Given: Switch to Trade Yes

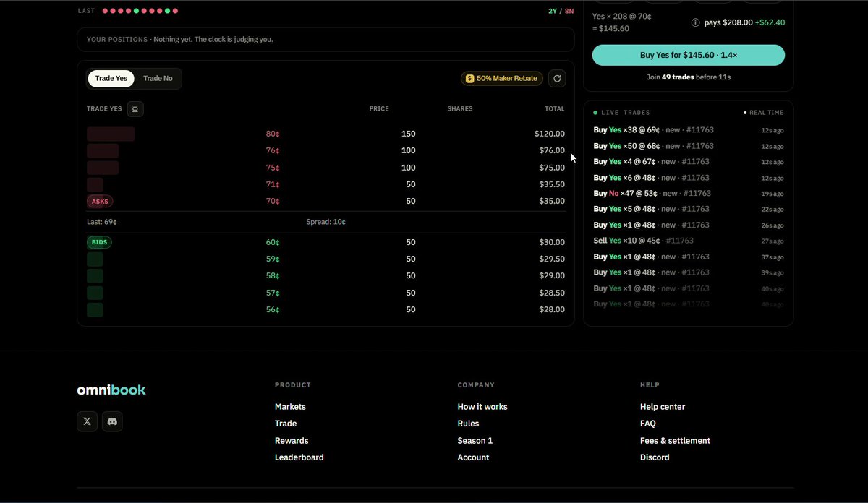Looking at the screenshot, I should [x=111, y=78].
